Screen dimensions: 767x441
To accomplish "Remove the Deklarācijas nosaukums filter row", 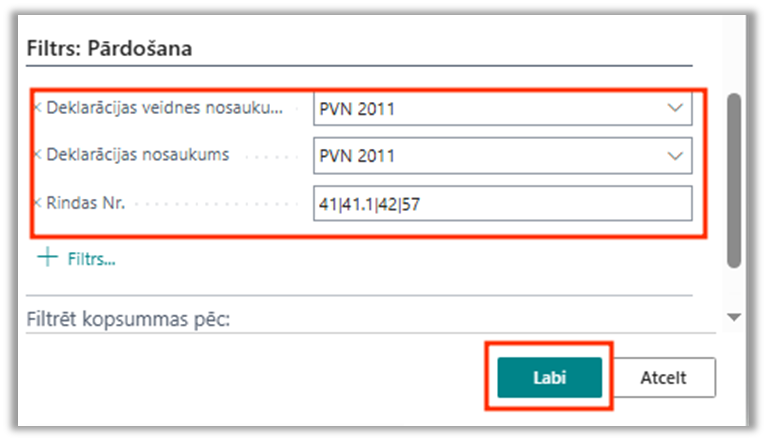I will 38,156.
